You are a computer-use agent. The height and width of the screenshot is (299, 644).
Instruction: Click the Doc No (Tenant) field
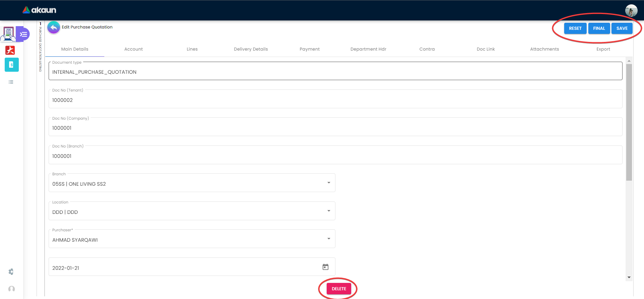335,99
